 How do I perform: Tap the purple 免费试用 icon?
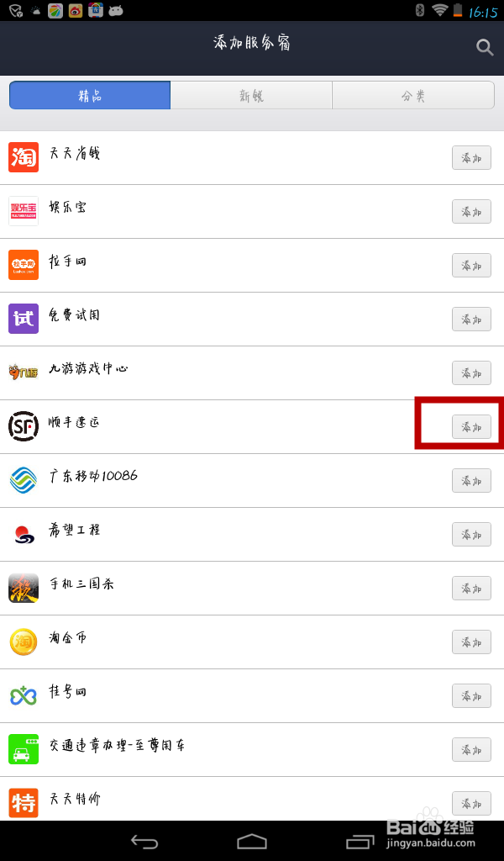pos(24,319)
